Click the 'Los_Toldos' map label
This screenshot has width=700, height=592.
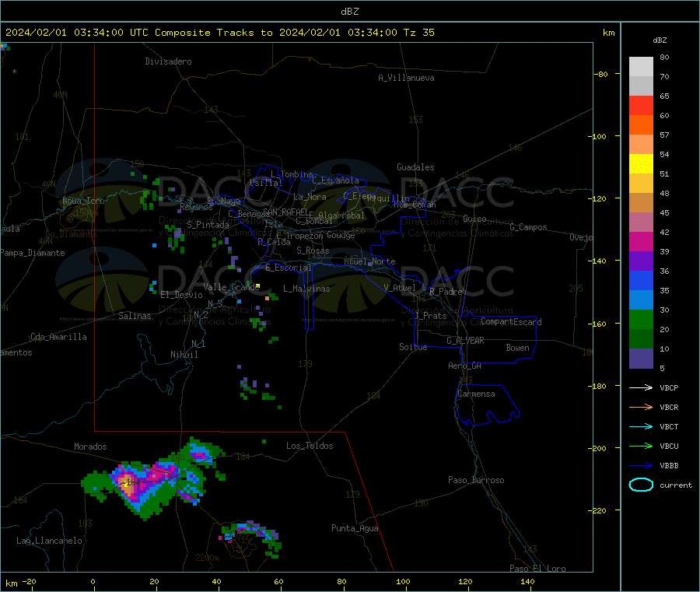(310, 446)
